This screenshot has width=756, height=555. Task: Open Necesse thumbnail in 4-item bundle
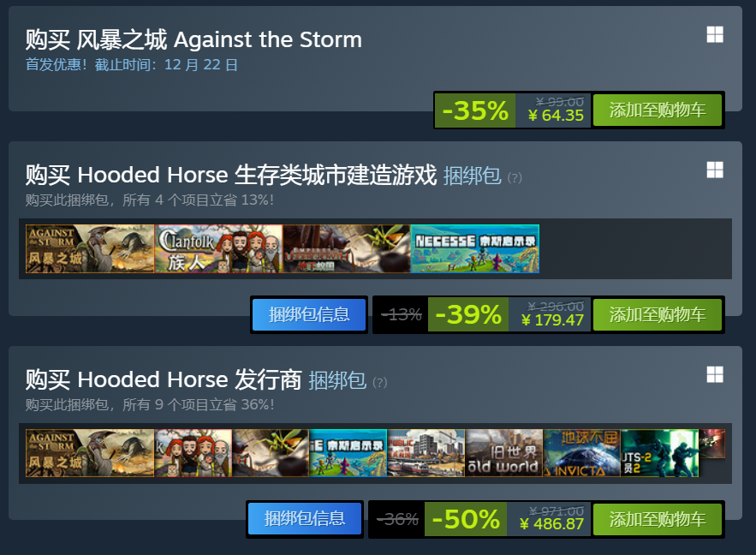click(x=475, y=249)
